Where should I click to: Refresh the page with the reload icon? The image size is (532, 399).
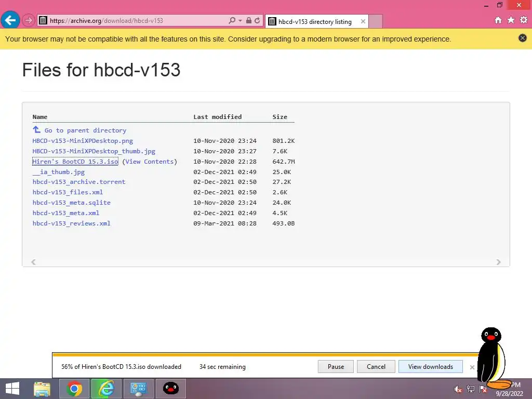pos(257,21)
